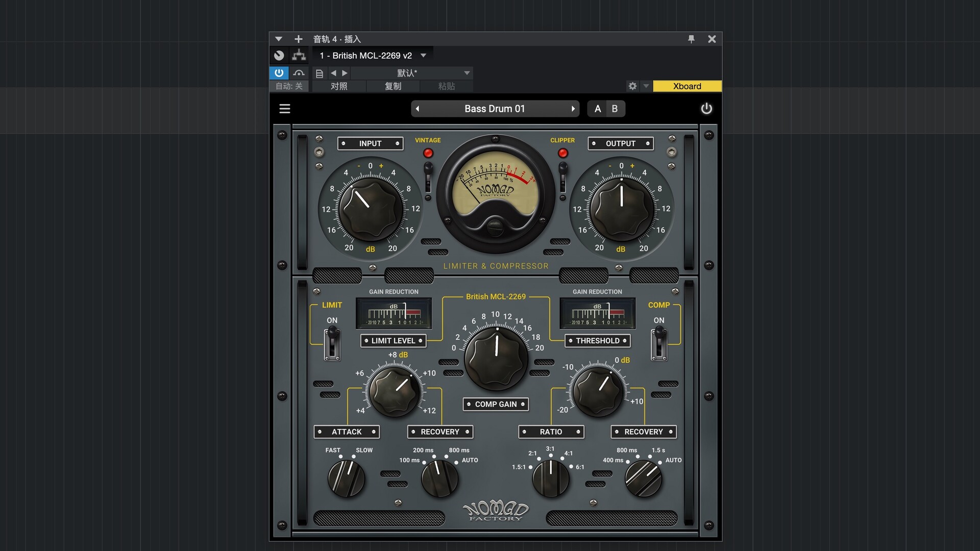
Task: Add a new insert with plus icon
Action: tap(299, 39)
